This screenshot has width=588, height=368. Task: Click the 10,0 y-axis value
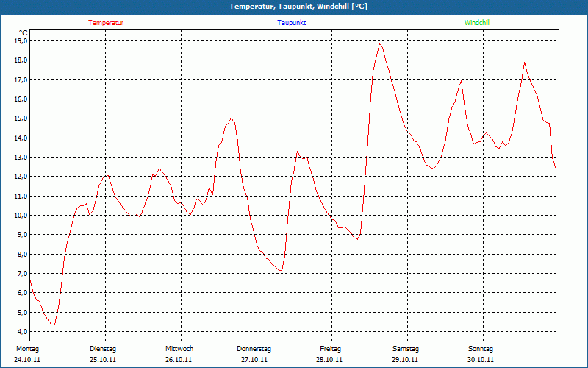pyautogui.click(x=21, y=215)
